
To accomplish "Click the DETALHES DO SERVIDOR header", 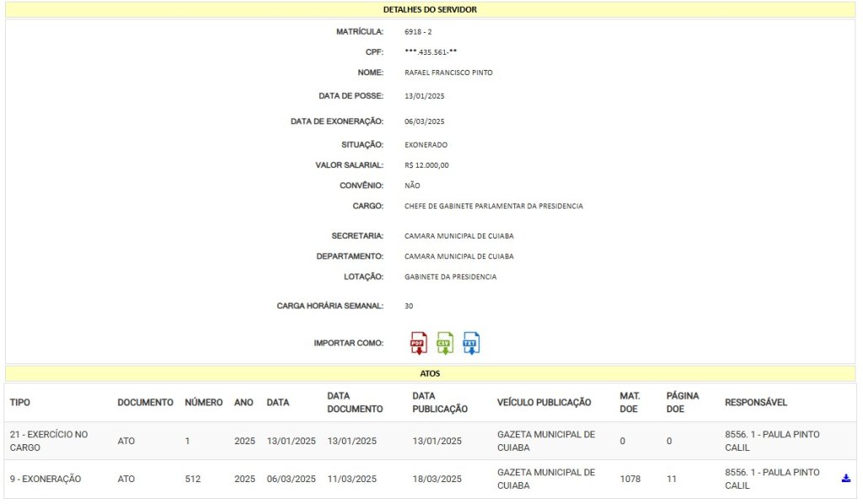I will click(x=430, y=9).
